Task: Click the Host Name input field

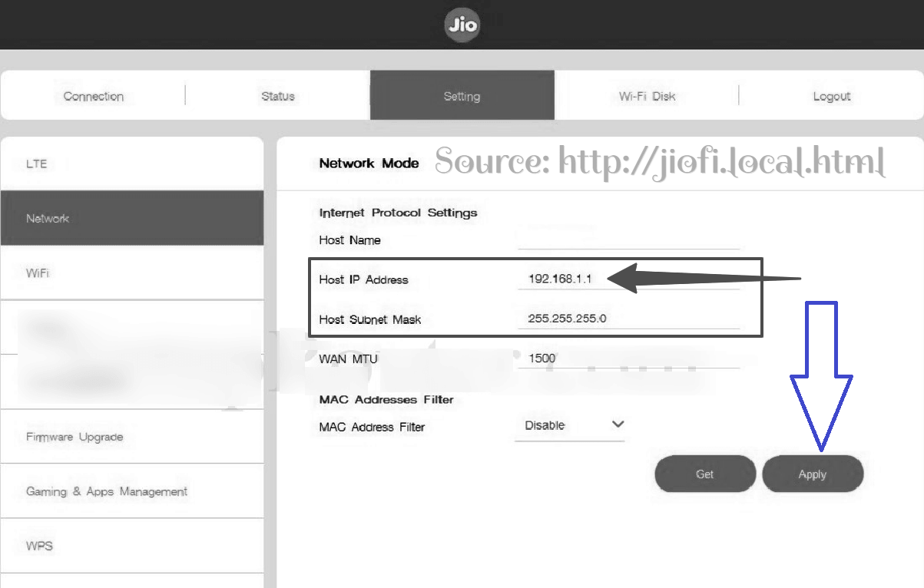Action: (x=628, y=240)
